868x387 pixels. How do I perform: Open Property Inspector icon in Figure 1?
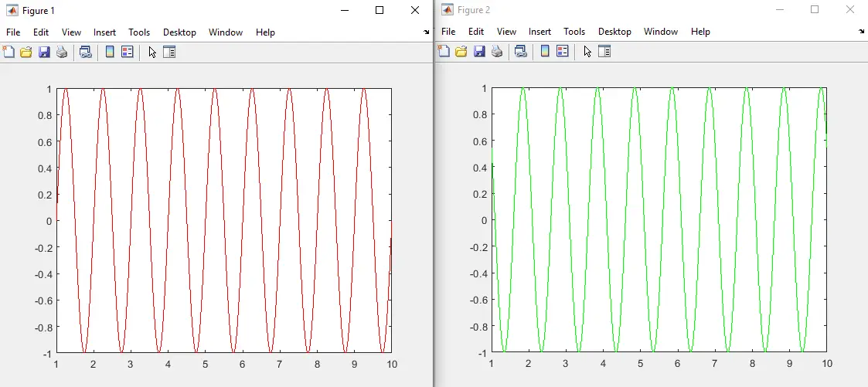(169, 52)
